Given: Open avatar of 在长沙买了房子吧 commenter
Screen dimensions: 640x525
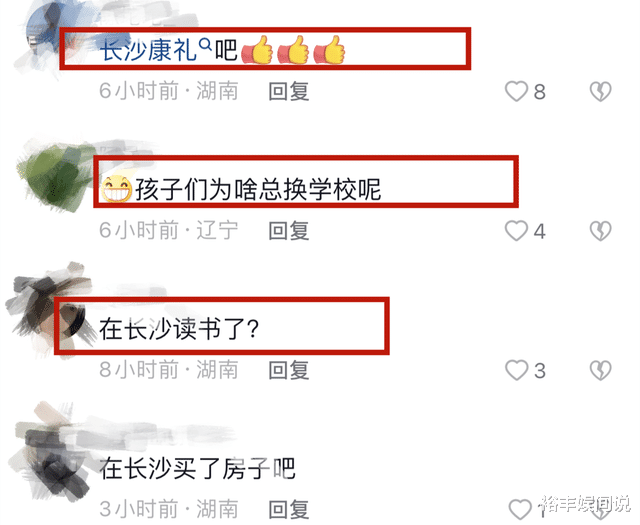Looking at the screenshot, I should coord(51,453).
